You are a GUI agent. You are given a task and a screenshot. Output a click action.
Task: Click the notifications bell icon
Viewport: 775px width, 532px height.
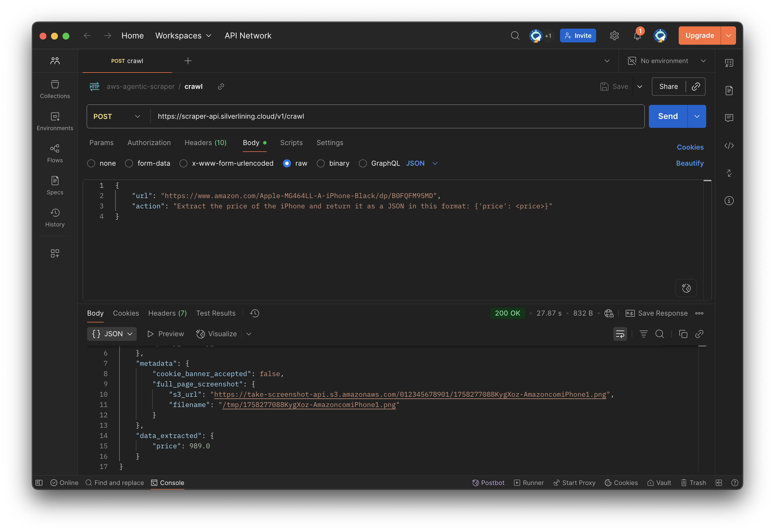637,36
